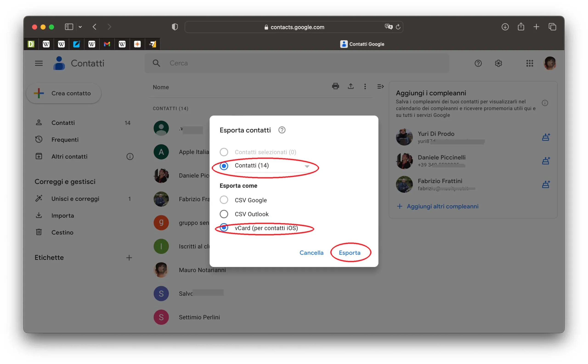Viewport: 588px width, 364px height.
Task: Open Google Contacts settings gear
Action: pyautogui.click(x=498, y=63)
